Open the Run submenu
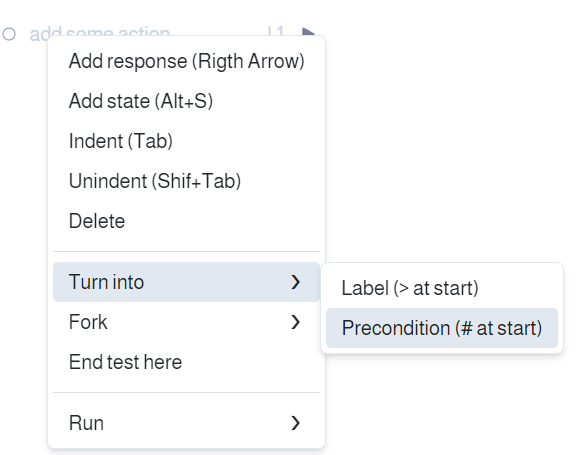The height and width of the screenshot is (455, 579). 186,423
